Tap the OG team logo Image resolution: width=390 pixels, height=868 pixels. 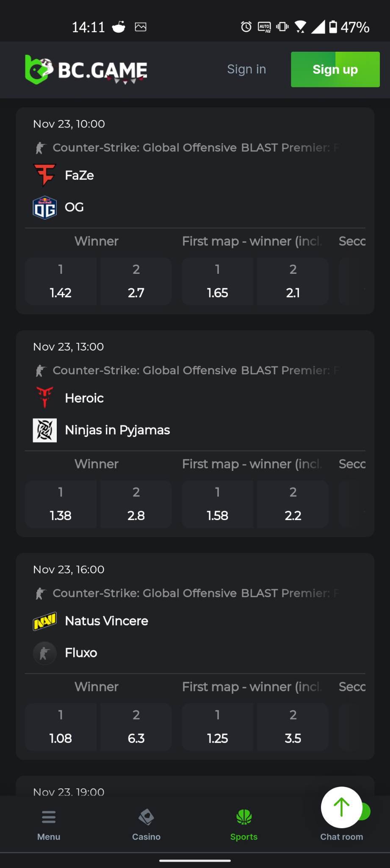(x=44, y=207)
